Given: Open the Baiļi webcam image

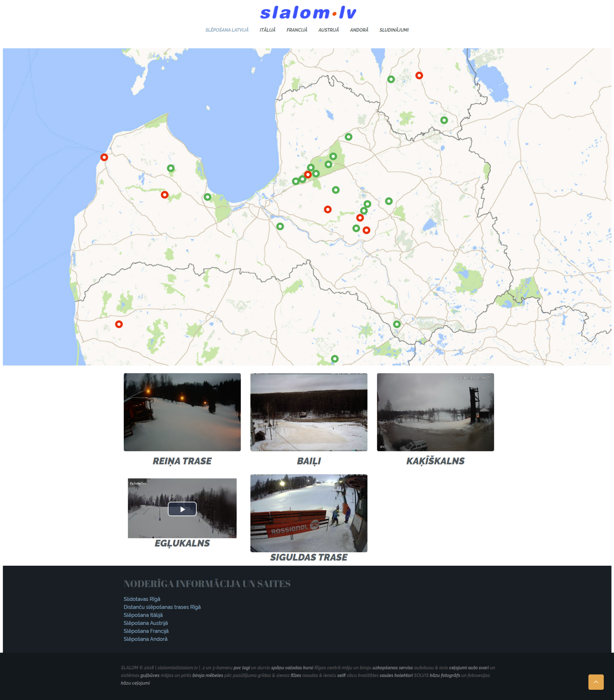Looking at the screenshot, I should (308, 412).
